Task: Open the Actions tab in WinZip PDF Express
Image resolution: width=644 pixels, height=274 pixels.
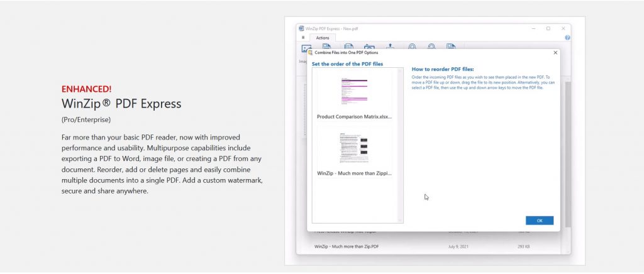Action: (x=323, y=38)
